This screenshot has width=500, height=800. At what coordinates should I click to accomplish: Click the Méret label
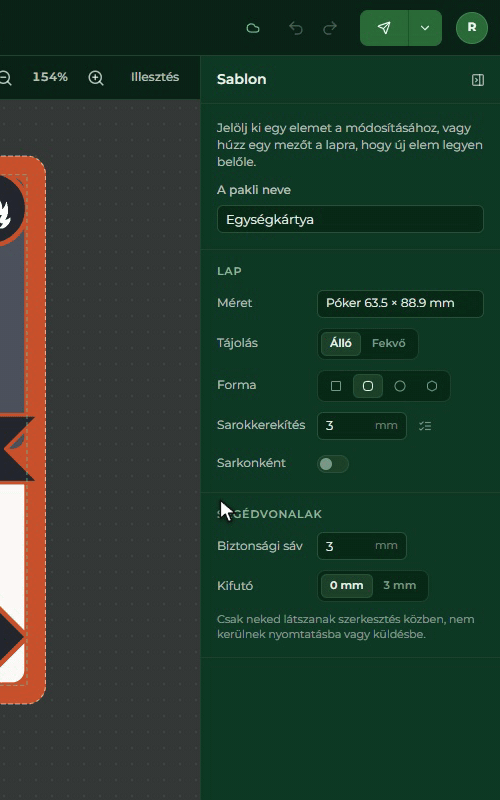(x=234, y=303)
